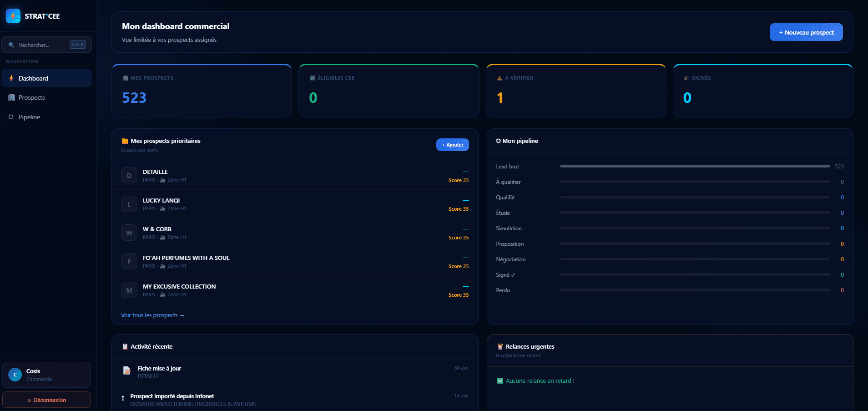Click the Nouveau prospect button

coord(806,32)
